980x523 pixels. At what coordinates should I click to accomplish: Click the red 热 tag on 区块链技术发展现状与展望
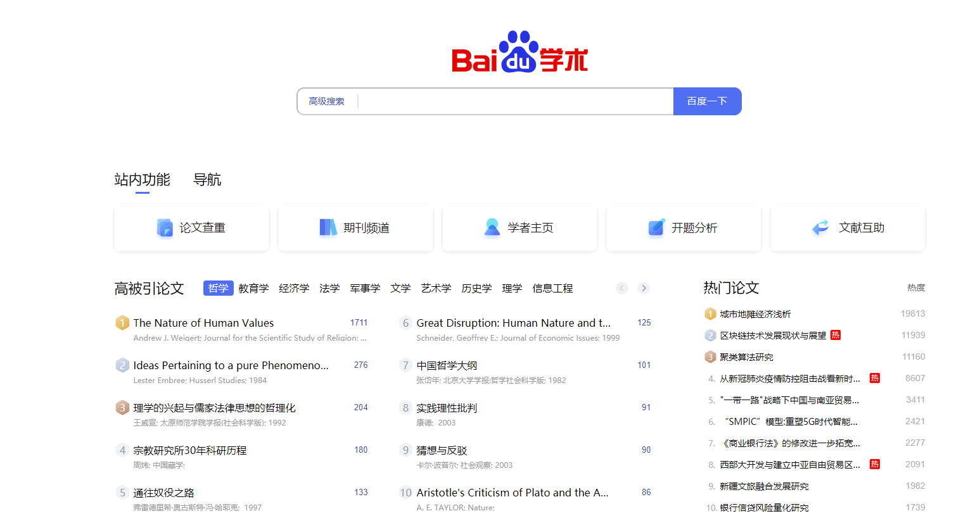836,335
